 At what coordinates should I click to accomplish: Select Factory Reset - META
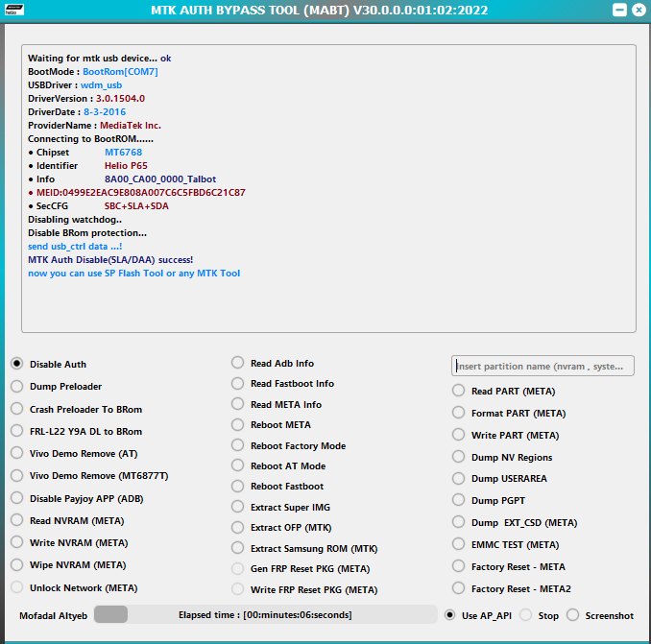click(x=458, y=566)
